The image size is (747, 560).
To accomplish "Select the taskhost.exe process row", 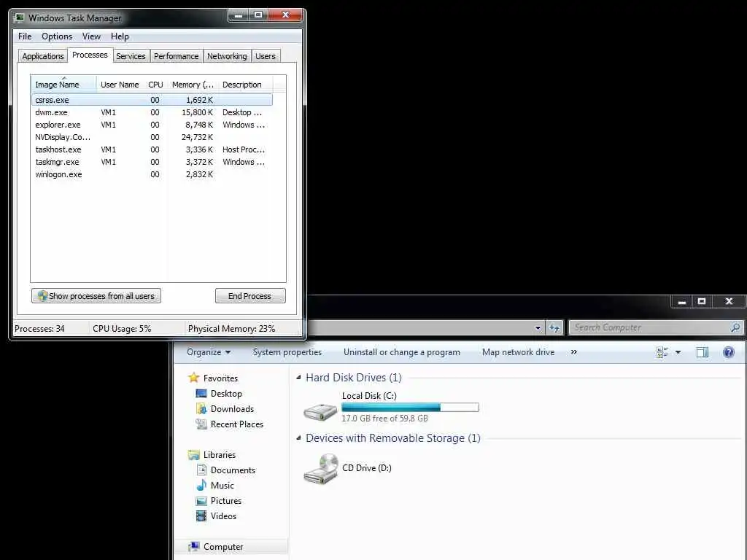I will click(152, 149).
